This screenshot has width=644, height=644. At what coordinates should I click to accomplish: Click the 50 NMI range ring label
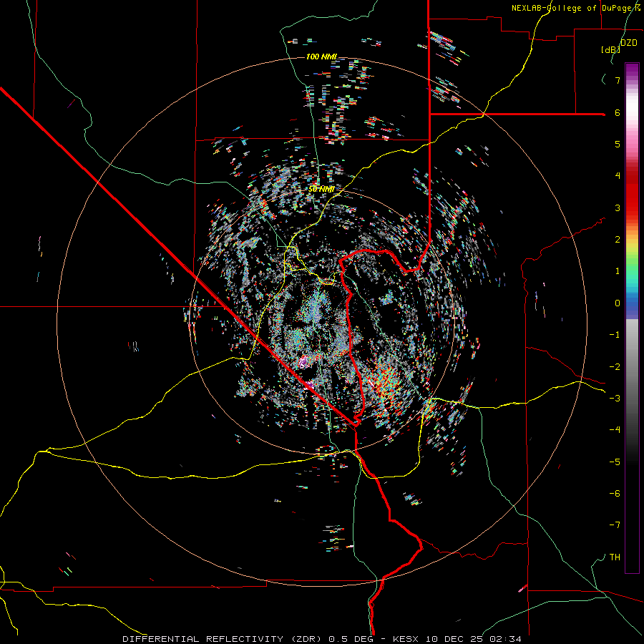tap(321, 189)
